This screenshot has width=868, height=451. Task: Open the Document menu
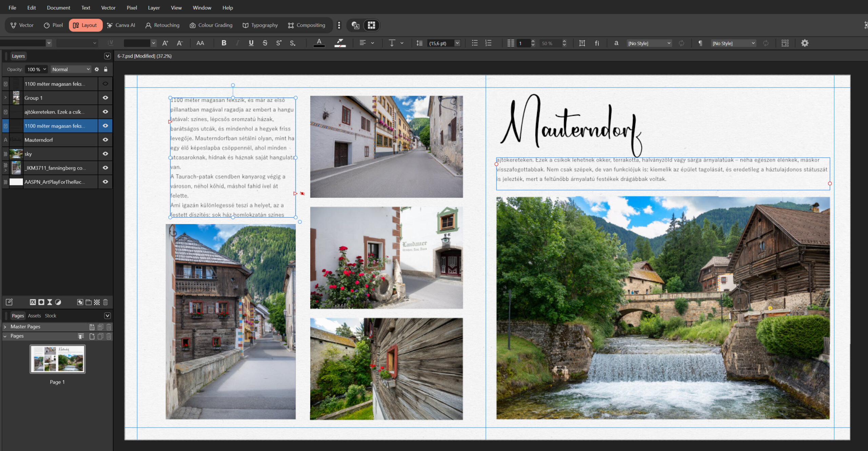click(x=58, y=7)
